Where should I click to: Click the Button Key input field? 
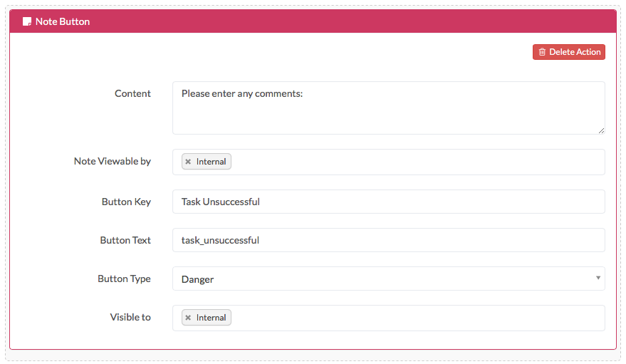pyautogui.click(x=388, y=202)
